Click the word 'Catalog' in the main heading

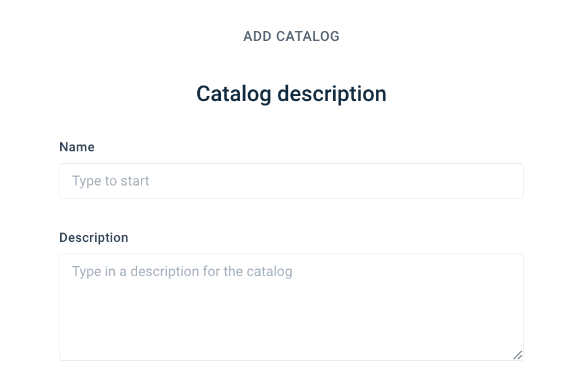point(234,94)
